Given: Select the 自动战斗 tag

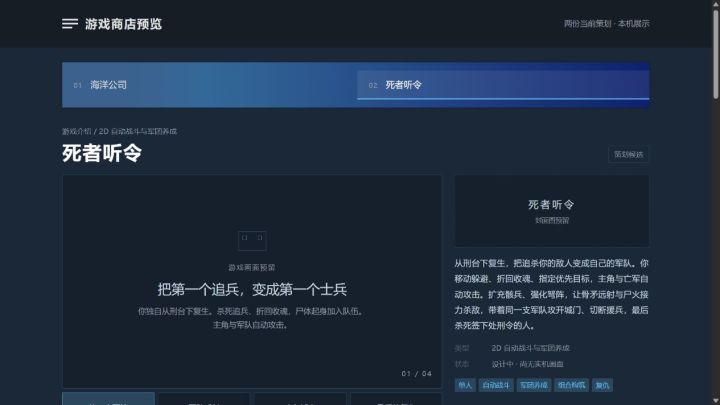Looking at the screenshot, I should 496,385.
